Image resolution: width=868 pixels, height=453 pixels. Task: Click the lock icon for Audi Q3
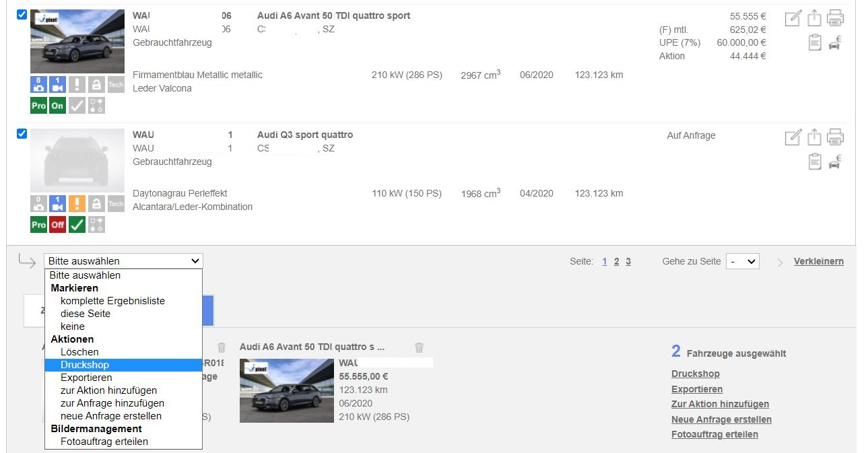(x=96, y=204)
